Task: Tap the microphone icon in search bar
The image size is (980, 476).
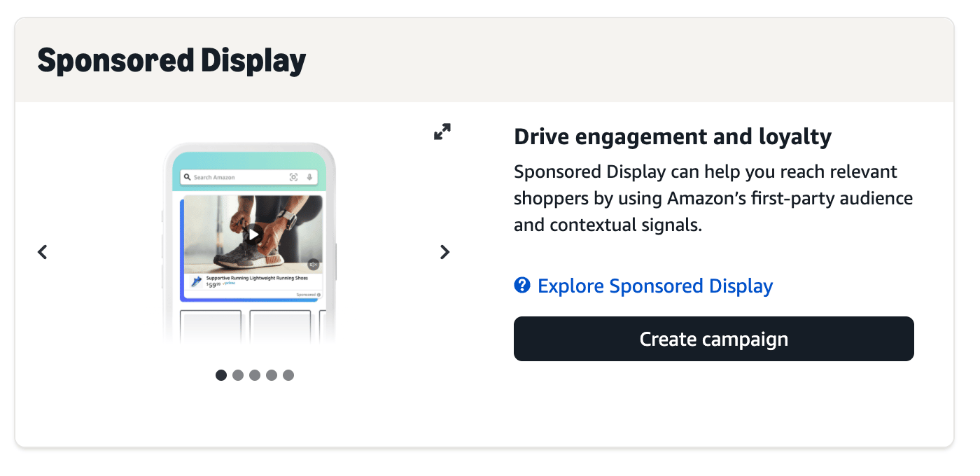Action: (x=309, y=178)
